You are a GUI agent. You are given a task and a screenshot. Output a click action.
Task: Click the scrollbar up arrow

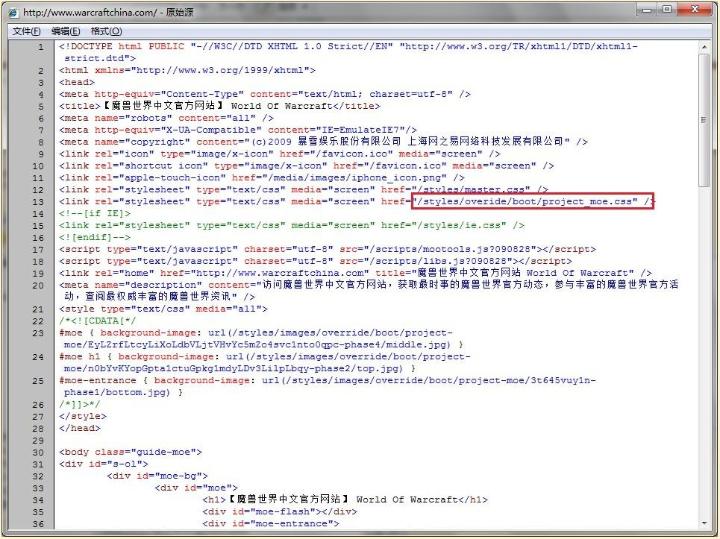click(703, 47)
